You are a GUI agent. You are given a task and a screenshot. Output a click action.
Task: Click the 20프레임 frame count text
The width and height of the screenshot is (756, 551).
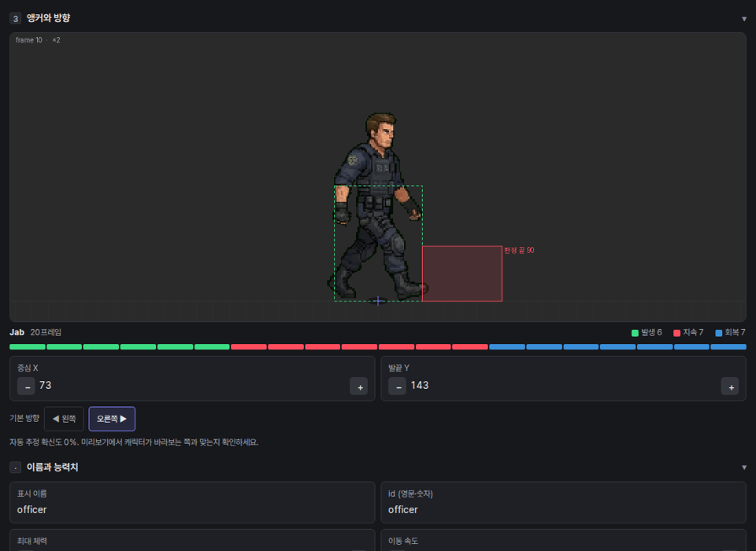tap(46, 332)
